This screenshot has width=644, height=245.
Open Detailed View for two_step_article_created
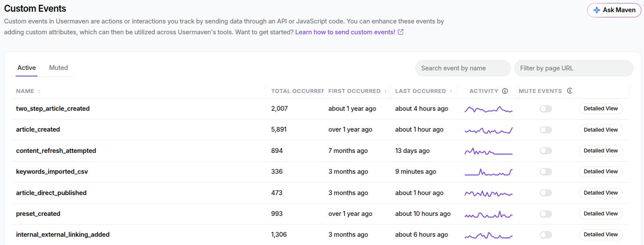(601, 109)
